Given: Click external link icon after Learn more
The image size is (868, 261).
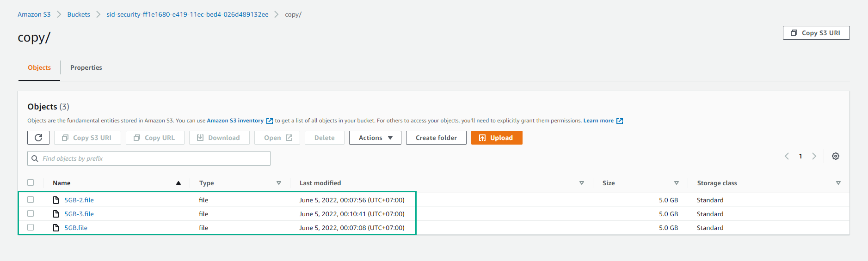Looking at the screenshot, I should point(620,121).
